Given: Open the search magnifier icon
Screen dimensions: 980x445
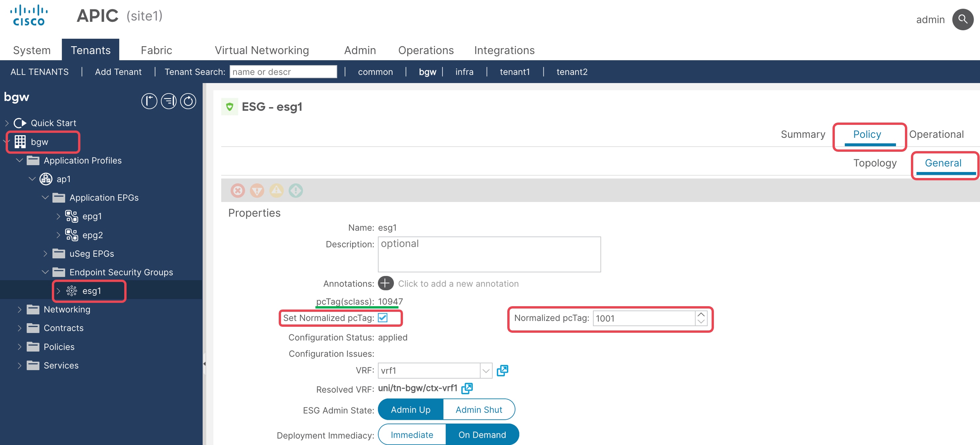Looking at the screenshot, I should coord(962,19).
